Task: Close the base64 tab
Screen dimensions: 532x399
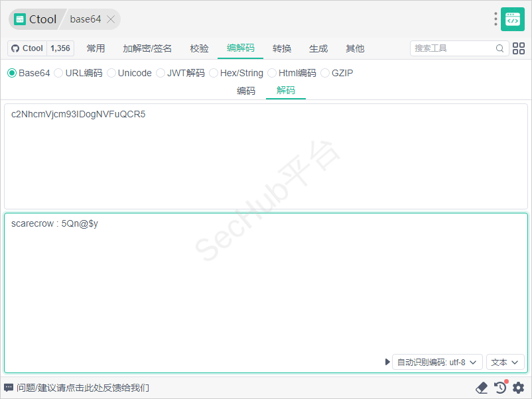Action: click(x=111, y=19)
